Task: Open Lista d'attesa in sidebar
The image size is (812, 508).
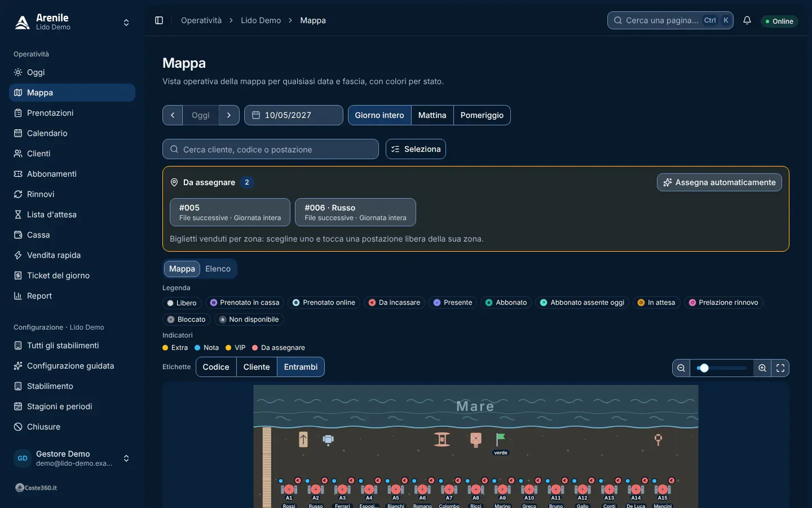Action: (72, 214)
